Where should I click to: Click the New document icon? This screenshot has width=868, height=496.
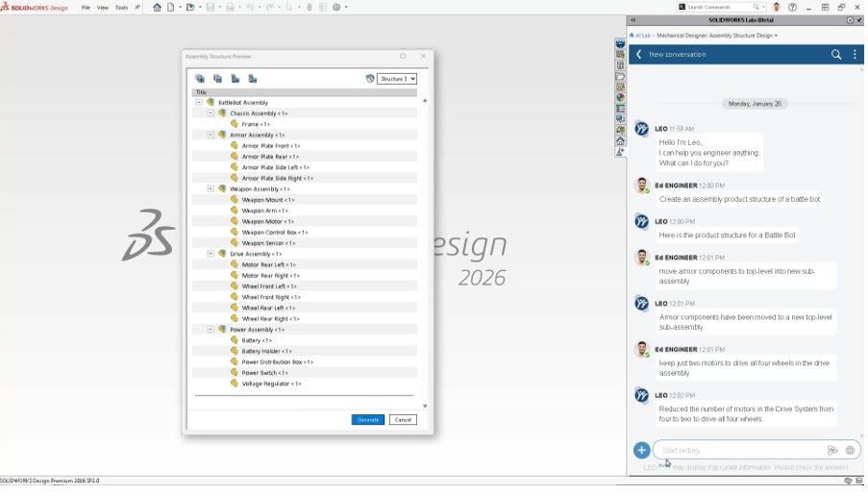[x=170, y=8]
